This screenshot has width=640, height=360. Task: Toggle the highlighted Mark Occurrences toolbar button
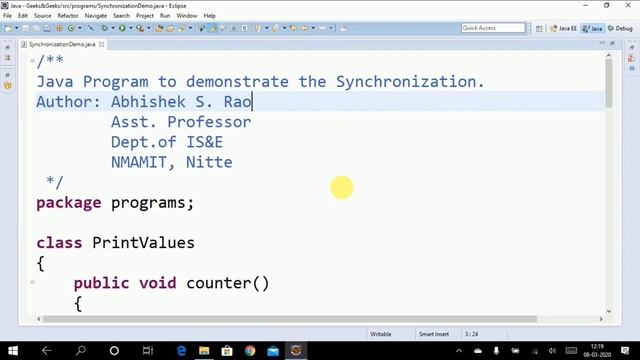(212, 28)
